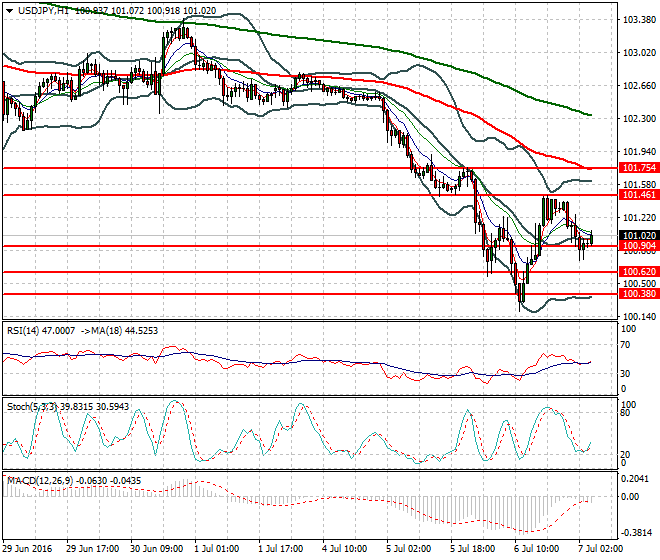
Task: Select the 5 Jul 18:00 time axis label
Action: pos(473,549)
